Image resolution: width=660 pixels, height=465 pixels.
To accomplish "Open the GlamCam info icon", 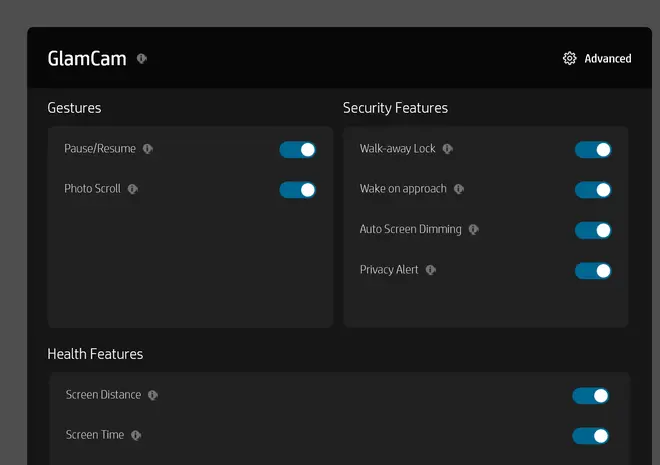I will (x=142, y=58).
